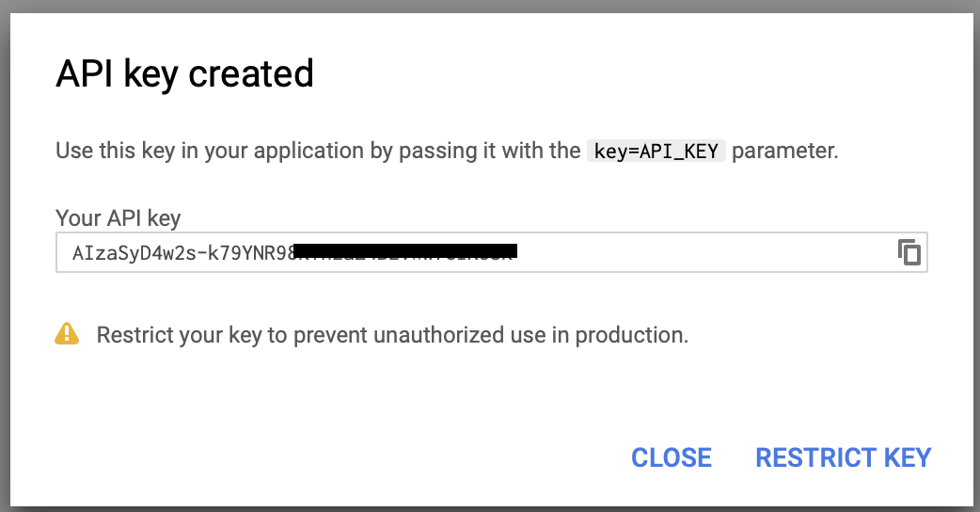Click the word 'created' in the dialog title
Screen dimensions: 980x512
click(250, 73)
